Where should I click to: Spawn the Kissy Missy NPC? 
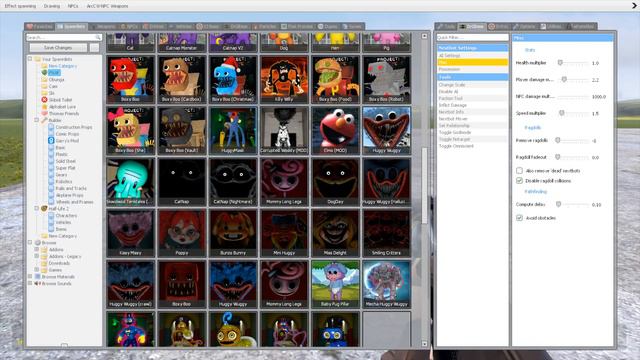click(x=130, y=233)
